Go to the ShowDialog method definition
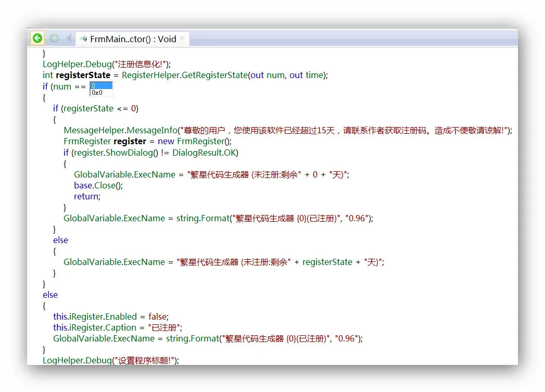 point(126,153)
